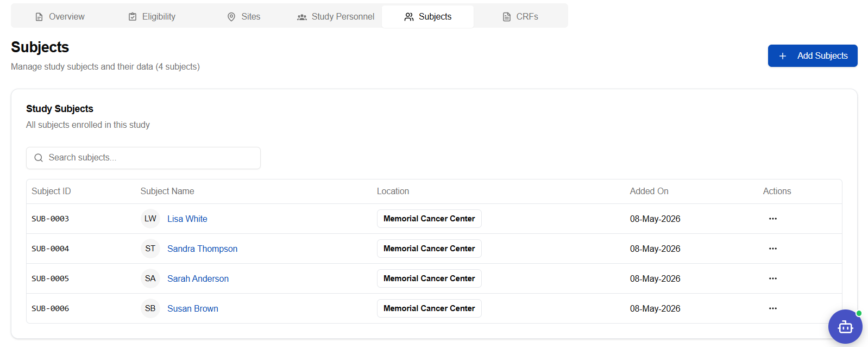Click the Add Subjects button

[813, 56]
